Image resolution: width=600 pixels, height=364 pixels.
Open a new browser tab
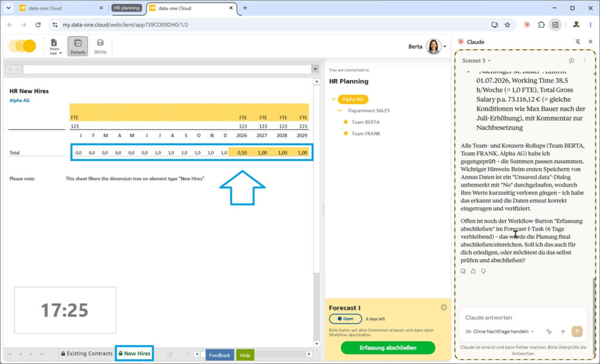[x=245, y=8]
